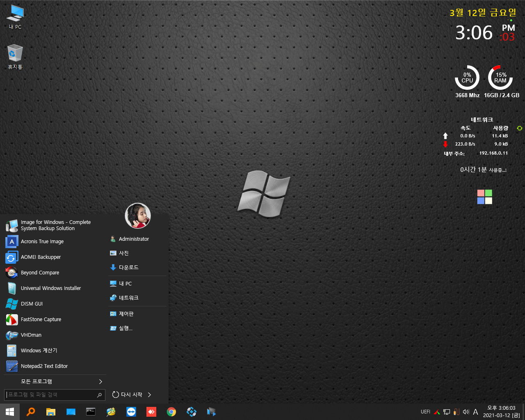The height and width of the screenshot is (420, 525).
Task: Click blue diamond network tool on taskbar
Action: click(192, 412)
